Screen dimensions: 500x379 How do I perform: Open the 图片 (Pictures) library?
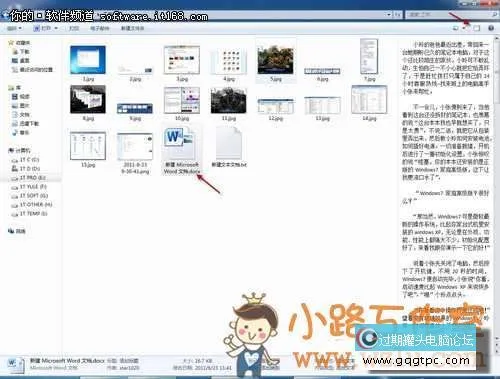(21, 106)
